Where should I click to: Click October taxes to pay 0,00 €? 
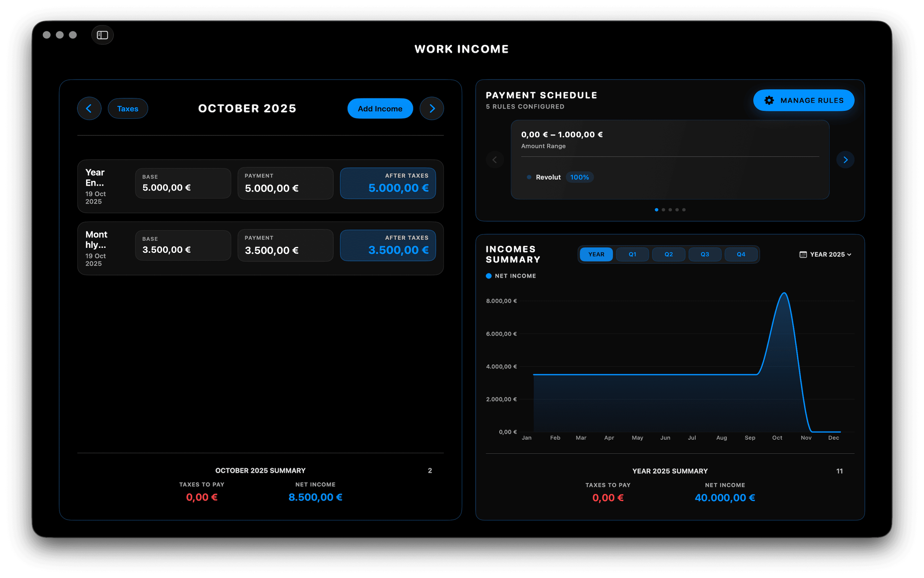[x=201, y=497]
